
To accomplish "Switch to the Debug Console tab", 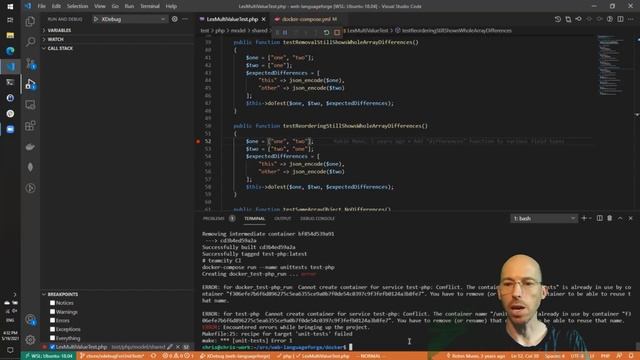I will click(317, 218).
